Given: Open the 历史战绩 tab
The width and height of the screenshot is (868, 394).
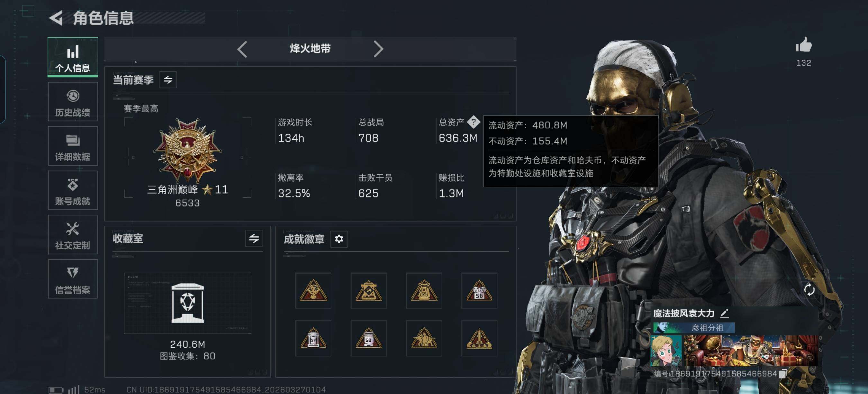Looking at the screenshot, I should (x=73, y=101).
